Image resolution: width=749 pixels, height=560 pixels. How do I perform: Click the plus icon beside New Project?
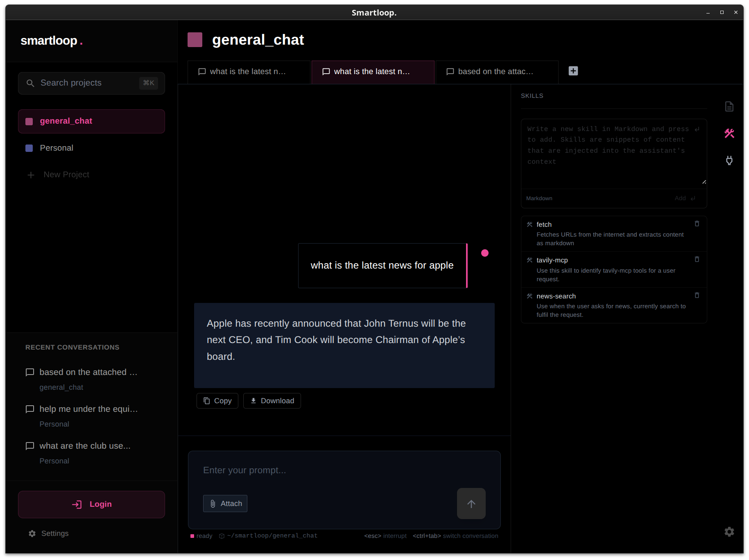pos(31,175)
